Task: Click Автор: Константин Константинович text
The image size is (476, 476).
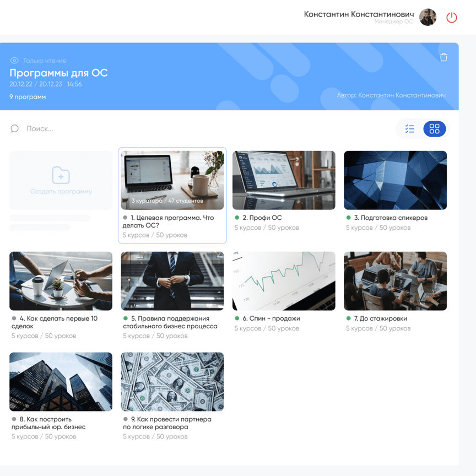Action: (x=391, y=95)
